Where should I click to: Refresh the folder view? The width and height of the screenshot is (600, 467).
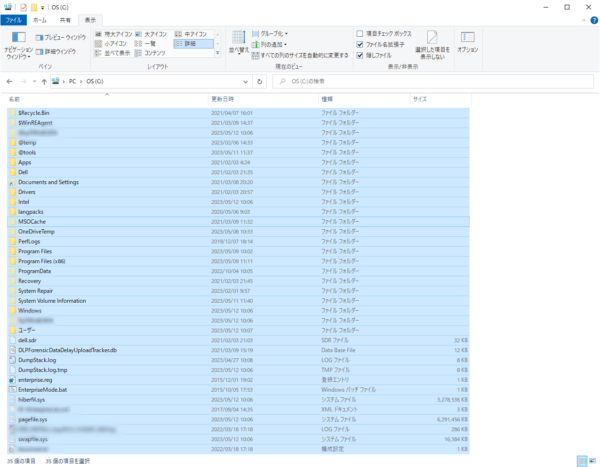click(259, 82)
